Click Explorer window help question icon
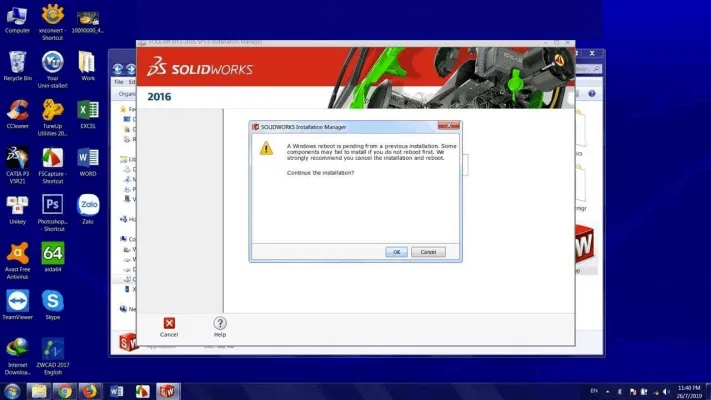The height and width of the screenshot is (400, 711). pyautogui.click(x=592, y=93)
